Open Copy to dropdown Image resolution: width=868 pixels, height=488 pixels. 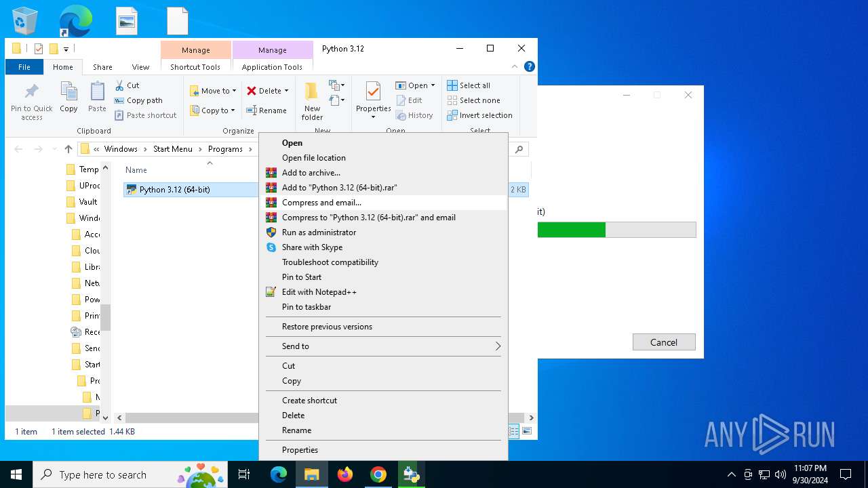coord(213,110)
